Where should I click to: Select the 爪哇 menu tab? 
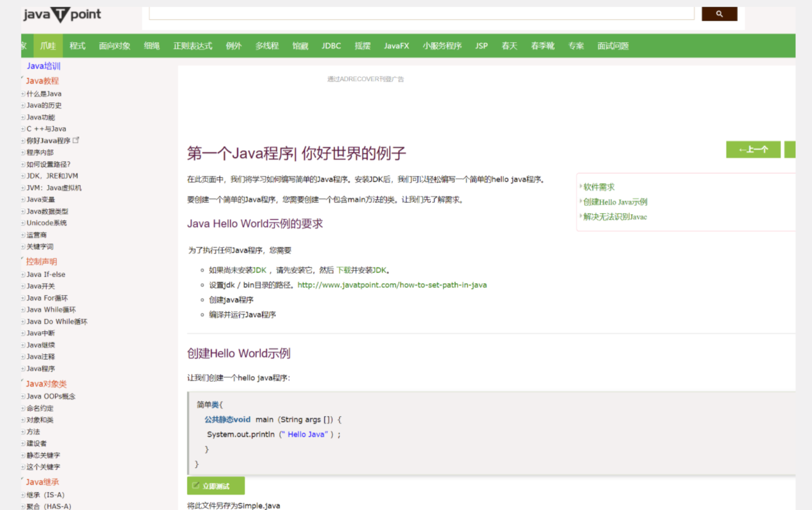pos(48,46)
